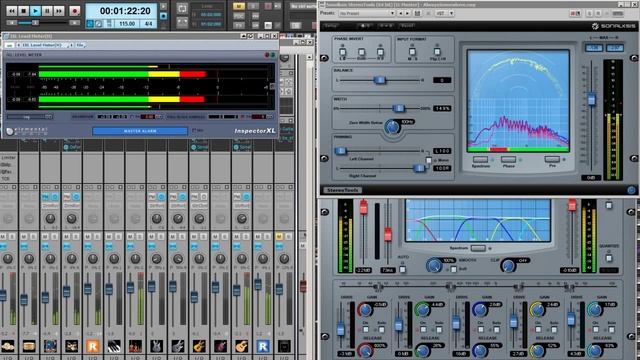
Task: Toggle Phase Invert R checkbox
Action: click(380, 52)
